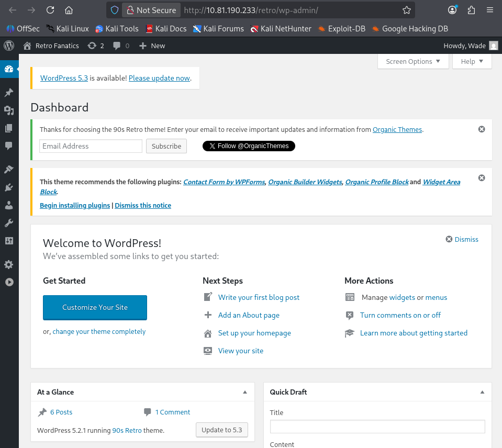Open the Tools wrench sidebar icon
The width and height of the screenshot is (502, 448).
[x=9, y=223]
